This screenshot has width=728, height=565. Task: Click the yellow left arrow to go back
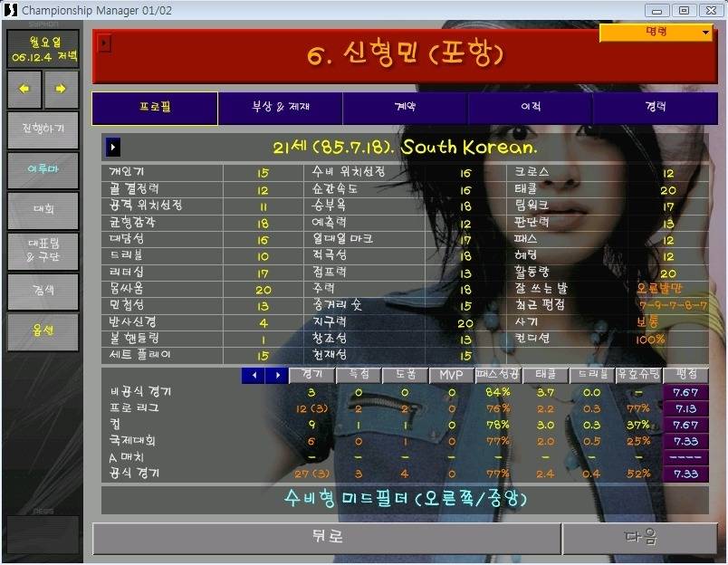24,90
